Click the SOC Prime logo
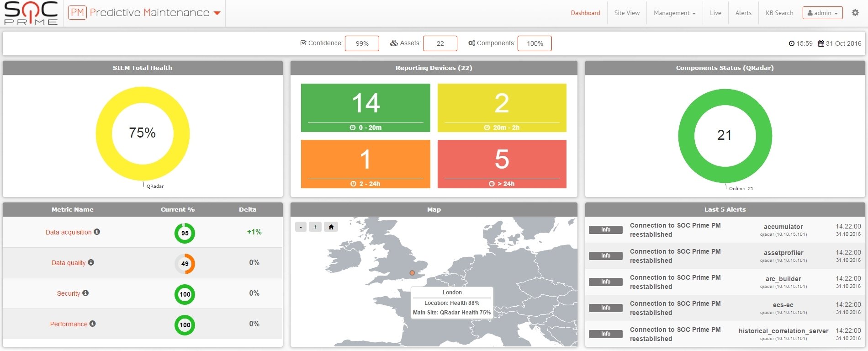This screenshot has height=351, width=868. point(31,13)
